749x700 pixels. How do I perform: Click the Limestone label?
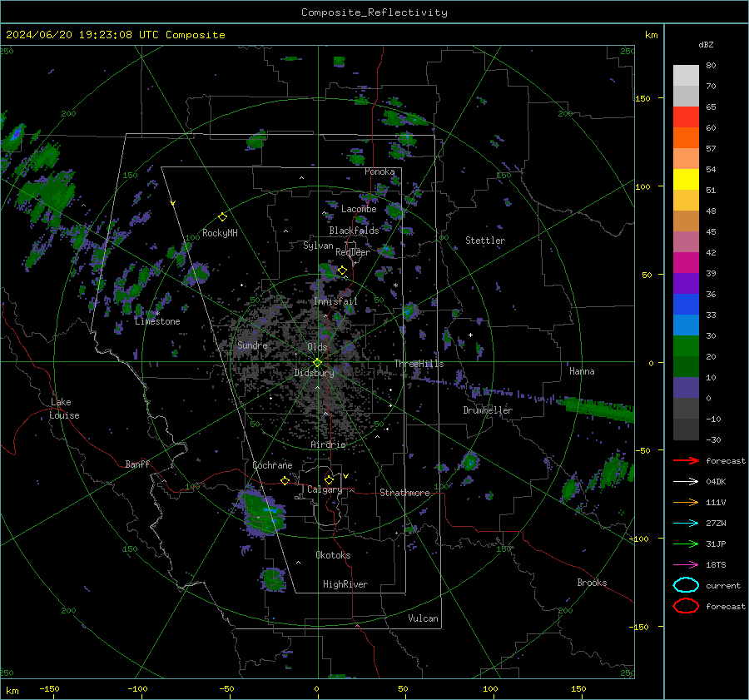point(157,321)
